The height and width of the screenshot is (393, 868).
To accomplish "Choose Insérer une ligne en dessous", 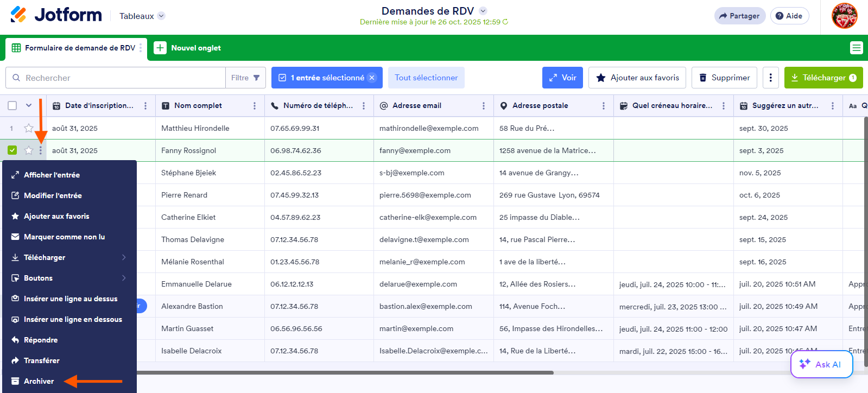I will (69, 319).
